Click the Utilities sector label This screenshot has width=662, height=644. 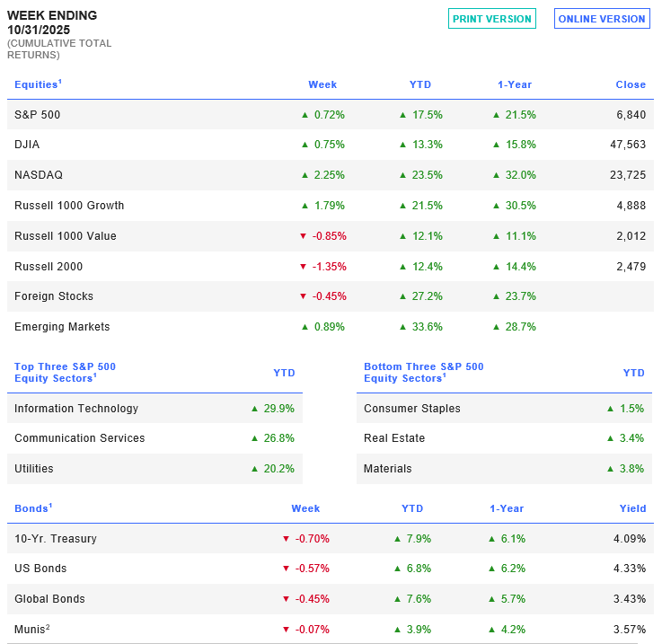coord(34,468)
